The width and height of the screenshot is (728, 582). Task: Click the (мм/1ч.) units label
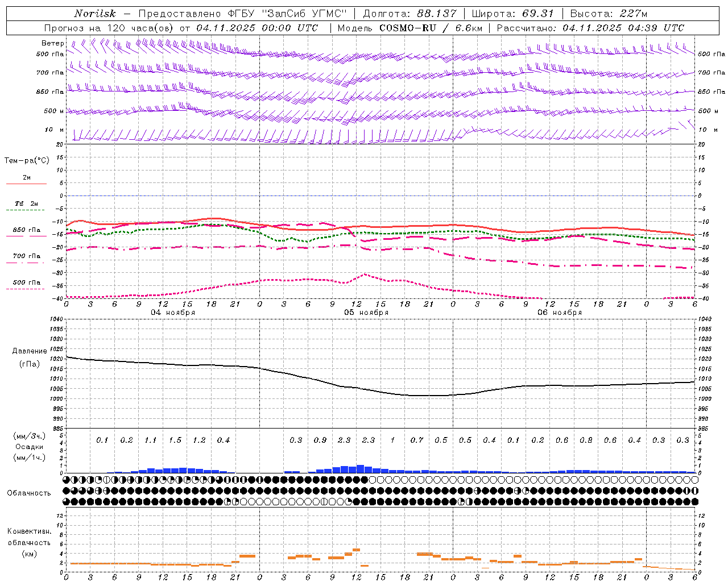(30, 458)
